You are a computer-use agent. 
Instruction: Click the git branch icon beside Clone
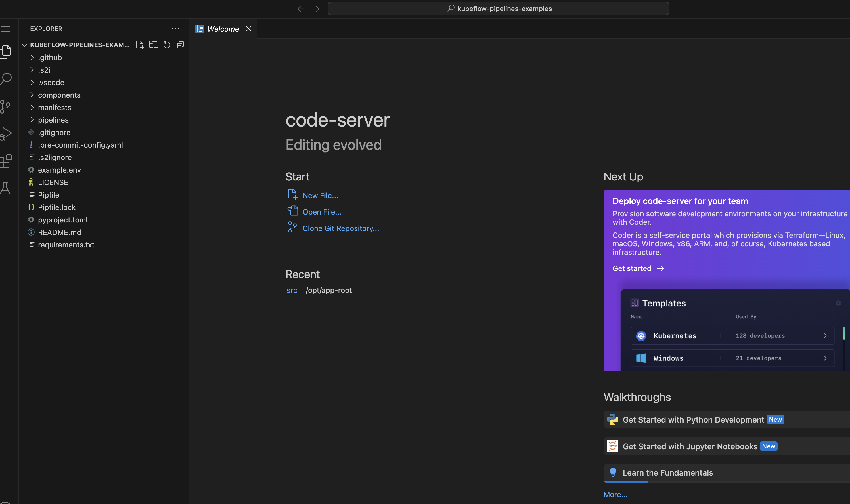pos(292,227)
